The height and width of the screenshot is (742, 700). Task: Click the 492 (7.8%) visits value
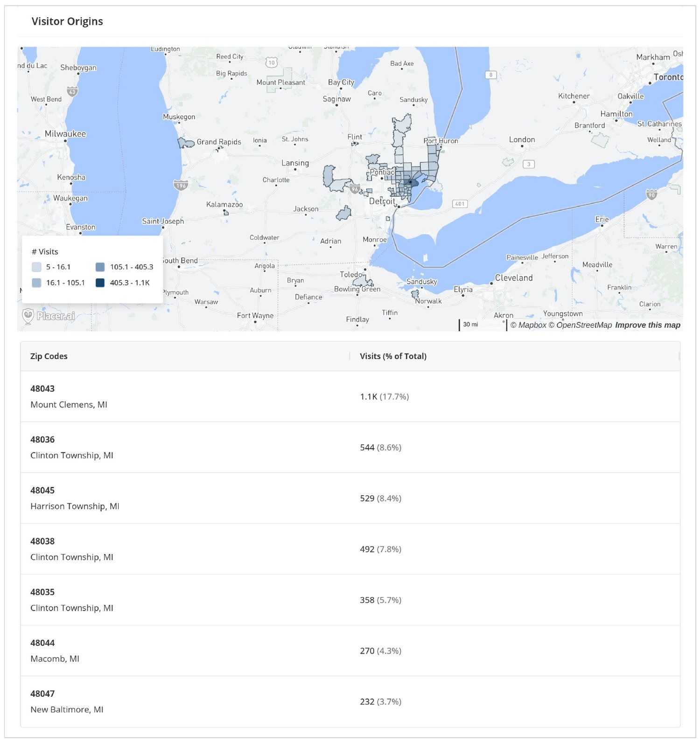click(381, 549)
